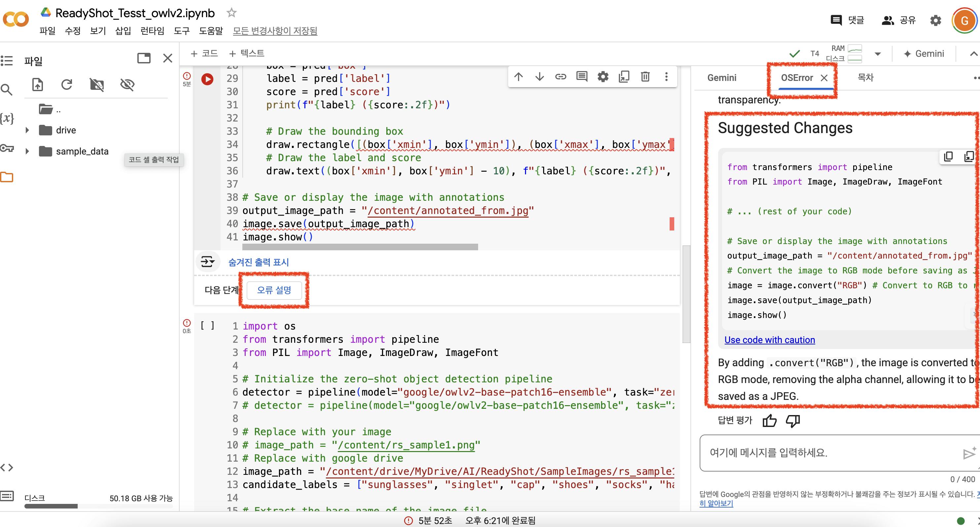Add a code cell with + 코드
Screen dimensions: 980x527
[204, 53]
